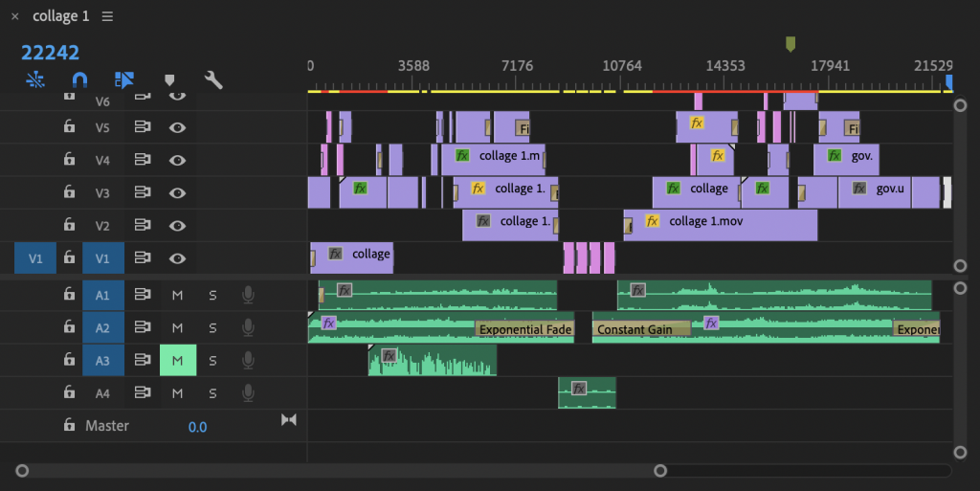Select the Constant Gain transition on A2
This screenshot has height=491, width=980.
click(642, 328)
